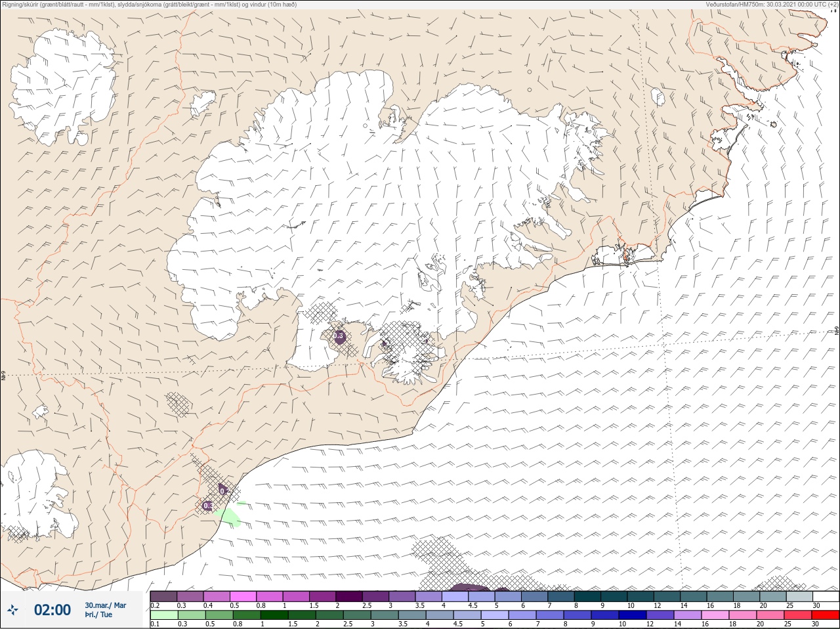The height and width of the screenshot is (629, 840).
Task: Click the purple 0.3 precipitation marker on glacier
Action: (339, 337)
